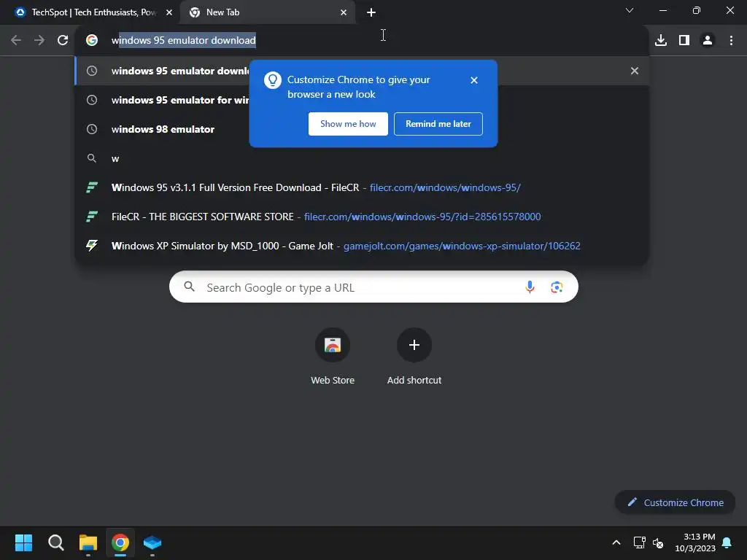Open Windows XP Simulator Game Jolt suggestion

362,246
